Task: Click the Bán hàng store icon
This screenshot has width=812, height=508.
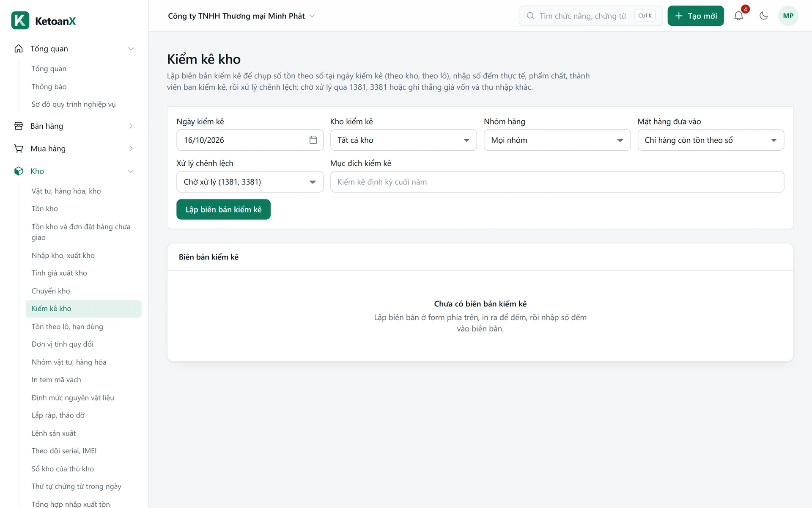Action: [19, 126]
